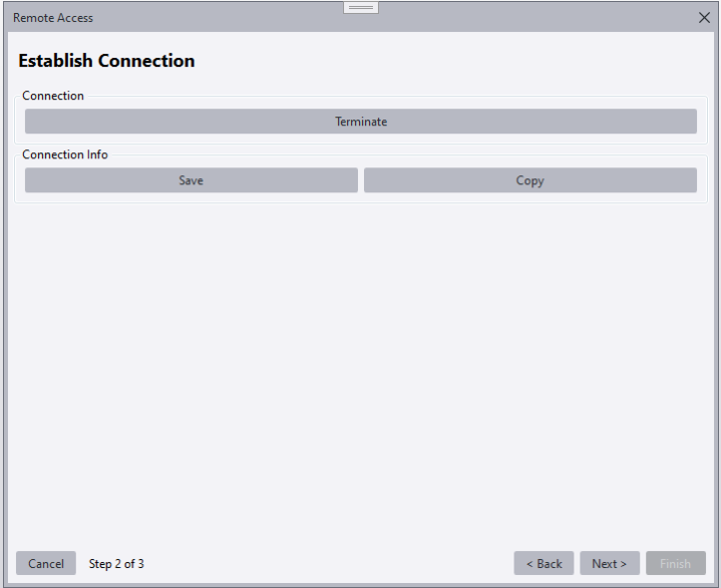This screenshot has width=721, height=588.
Task: Copy the connection info
Action: (x=530, y=180)
